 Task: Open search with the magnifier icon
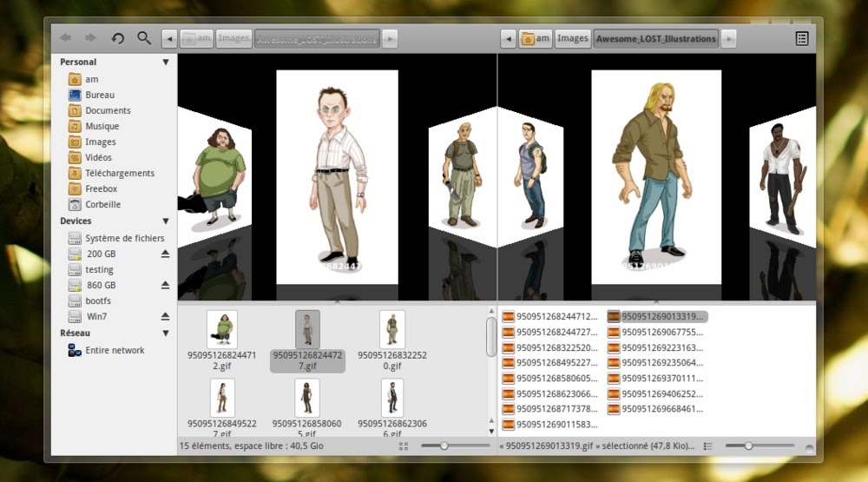pos(144,38)
